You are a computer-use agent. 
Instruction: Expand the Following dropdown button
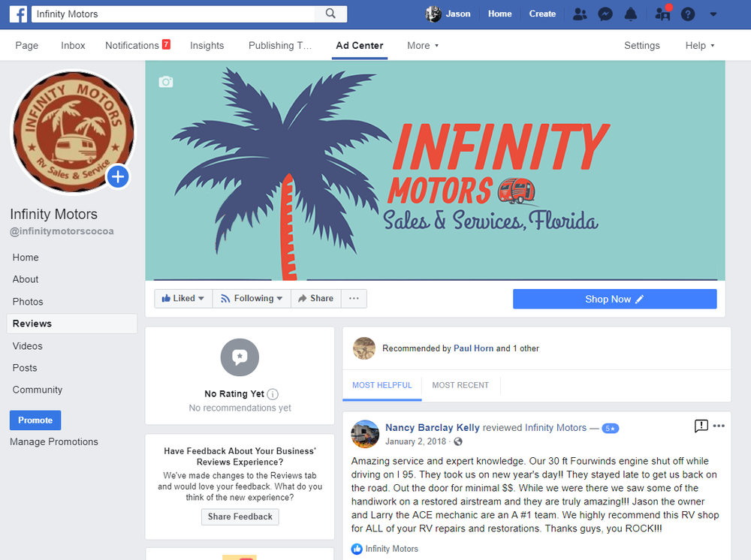click(252, 298)
